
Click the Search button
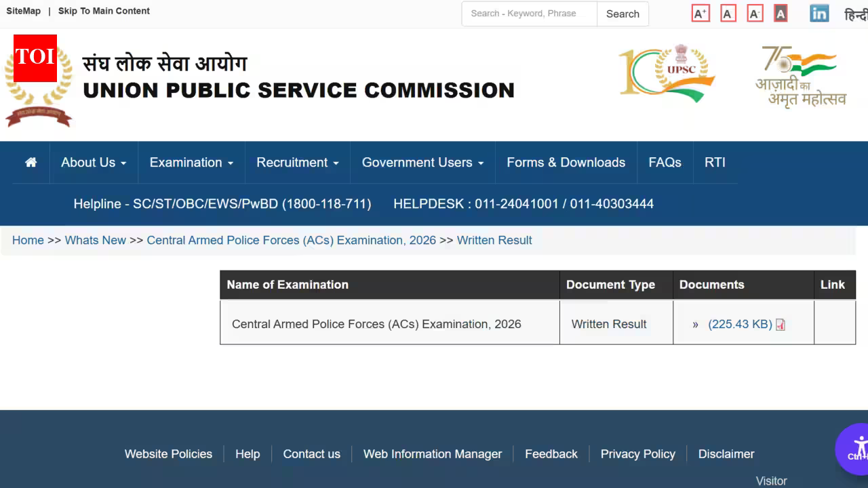coord(623,14)
